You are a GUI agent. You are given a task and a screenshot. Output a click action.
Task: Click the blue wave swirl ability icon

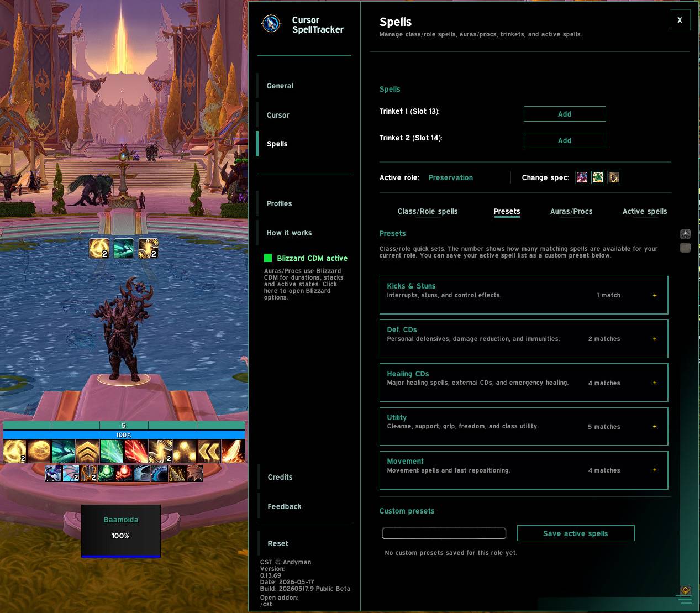(159, 474)
